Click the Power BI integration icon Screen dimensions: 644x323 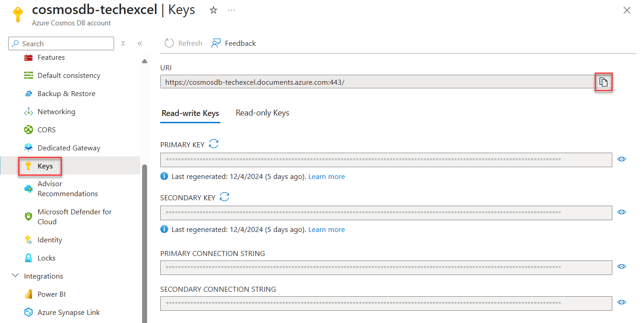pyautogui.click(x=28, y=294)
